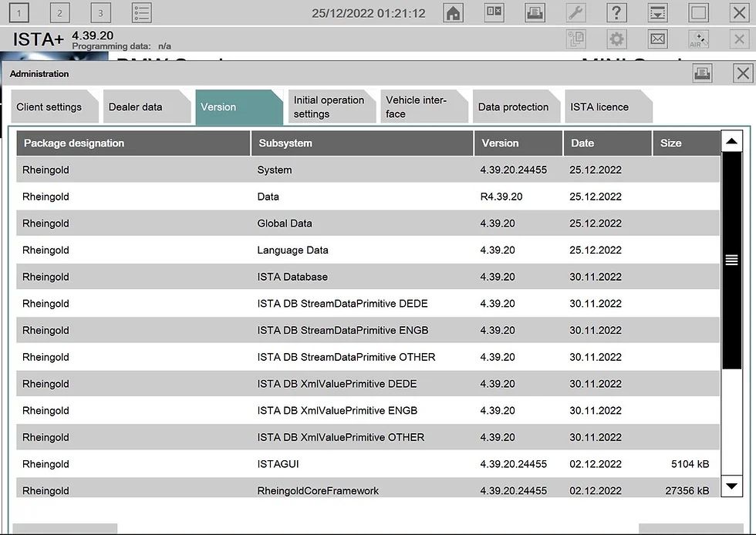Click size value '27356 kB'
756x535 pixels.
[687, 490]
